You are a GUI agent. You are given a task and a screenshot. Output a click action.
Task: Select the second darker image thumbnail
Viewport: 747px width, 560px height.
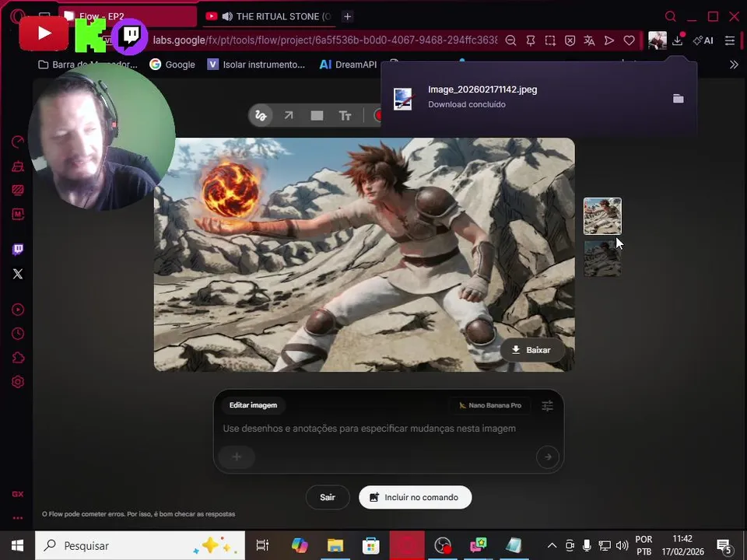click(x=602, y=258)
